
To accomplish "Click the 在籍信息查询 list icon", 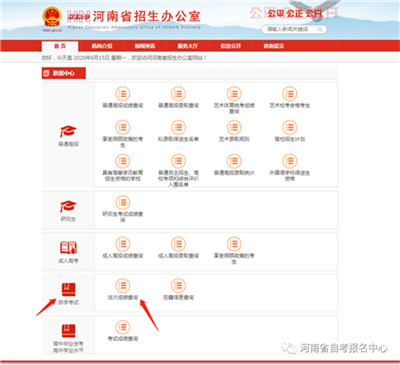I will coord(178,286).
